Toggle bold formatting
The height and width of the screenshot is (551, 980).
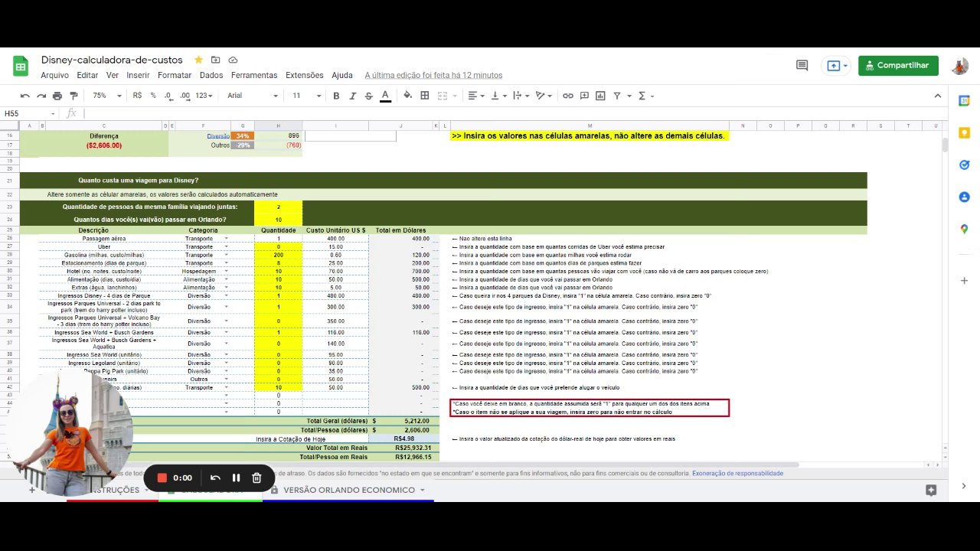tap(336, 96)
